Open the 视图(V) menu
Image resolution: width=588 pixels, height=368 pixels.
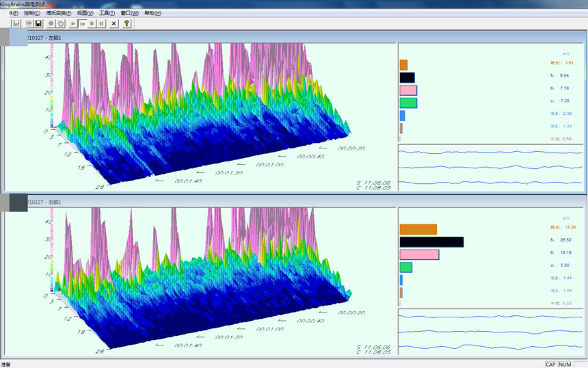click(85, 13)
